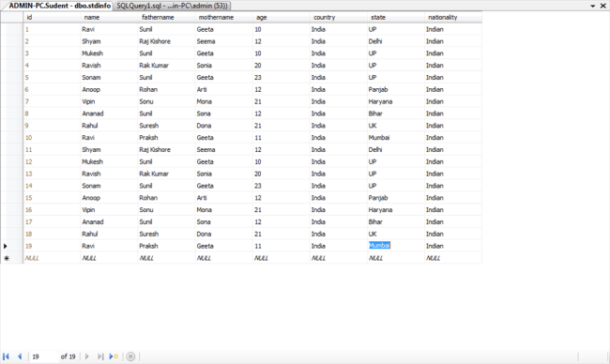Viewport: 610px width, 364px height.
Task: Select the Mumbai state cell in row 10
Action: 396,137
